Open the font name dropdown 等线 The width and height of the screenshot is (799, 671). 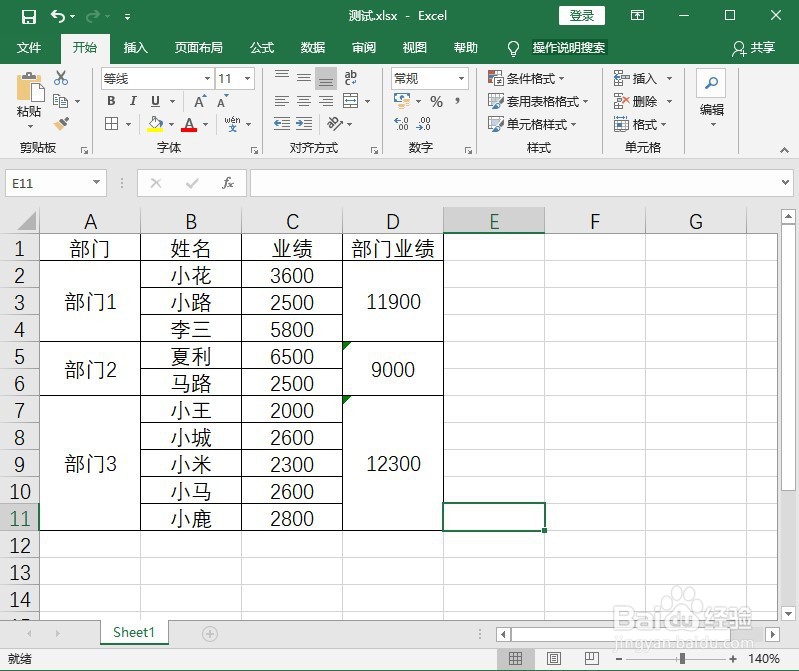[x=207, y=78]
